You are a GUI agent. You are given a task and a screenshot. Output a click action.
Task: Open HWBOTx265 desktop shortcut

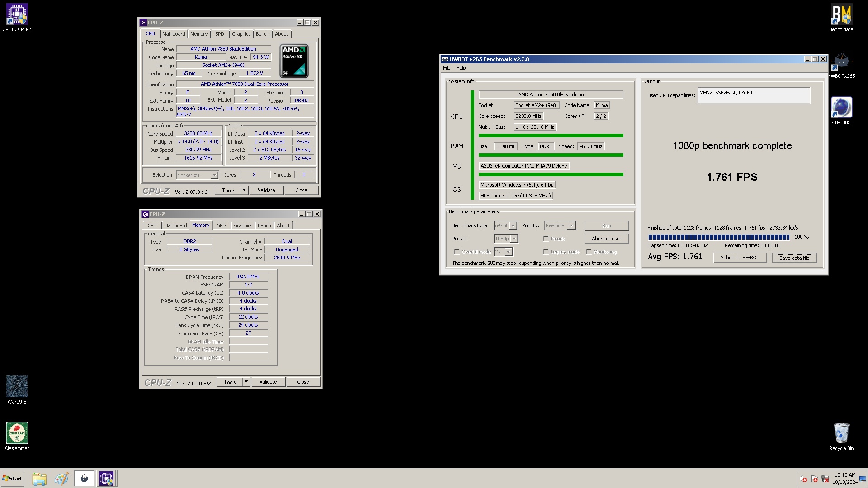[x=841, y=66]
